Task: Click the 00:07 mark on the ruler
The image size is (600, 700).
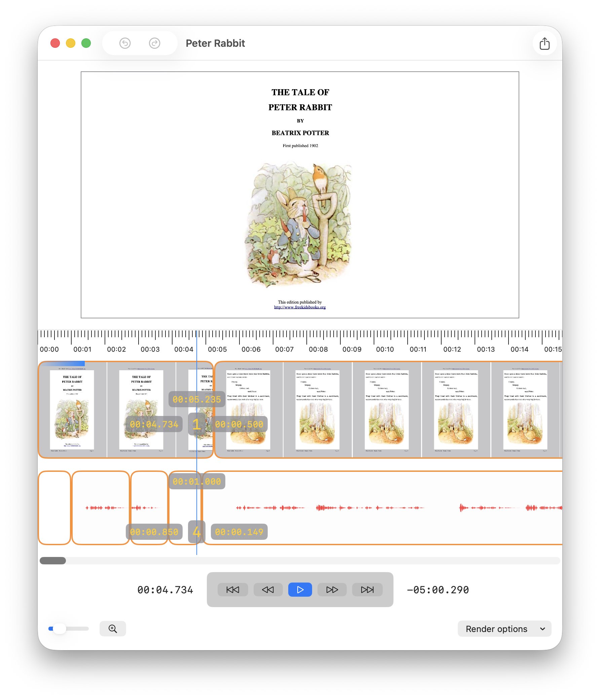Action: click(x=284, y=349)
